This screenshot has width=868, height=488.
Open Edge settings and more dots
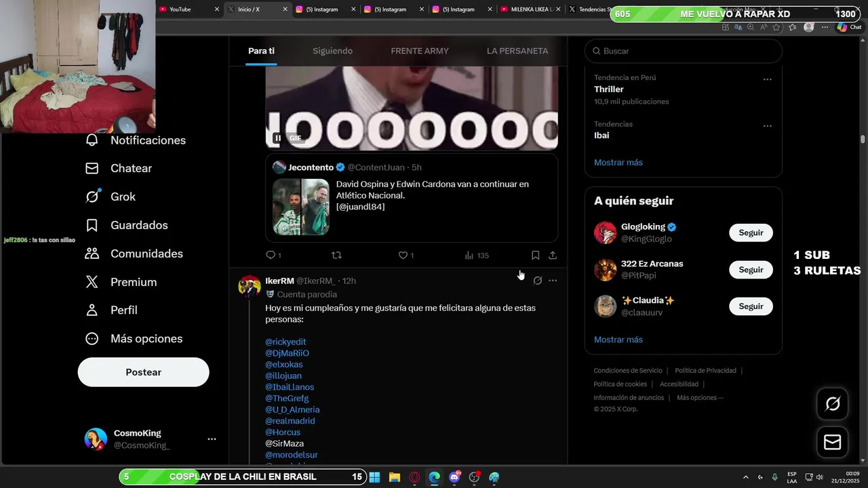[x=825, y=27]
